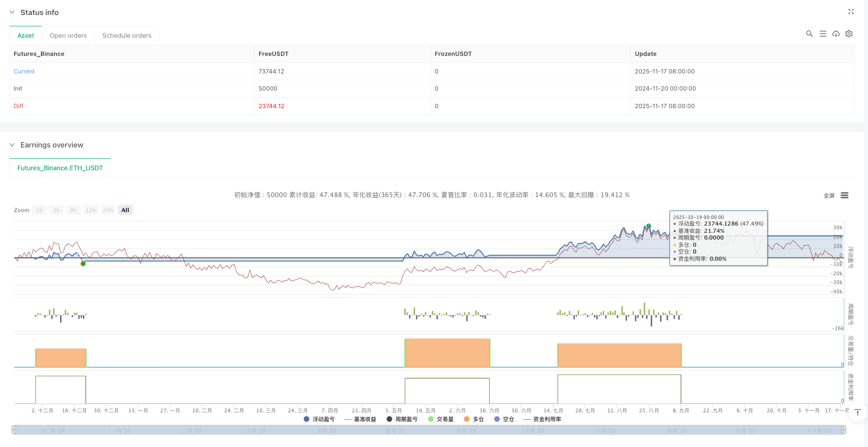The height and width of the screenshot is (447, 868).
Task: Open table settings gear icon
Action: click(x=849, y=34)
